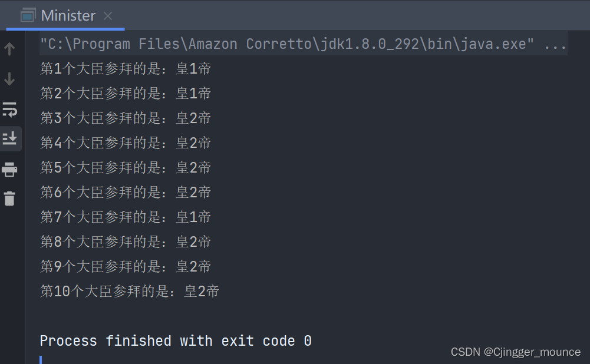This screenshot has height=364, width=590.
Task: Clear console with trash can icon
Action: [x=9, y=198]
